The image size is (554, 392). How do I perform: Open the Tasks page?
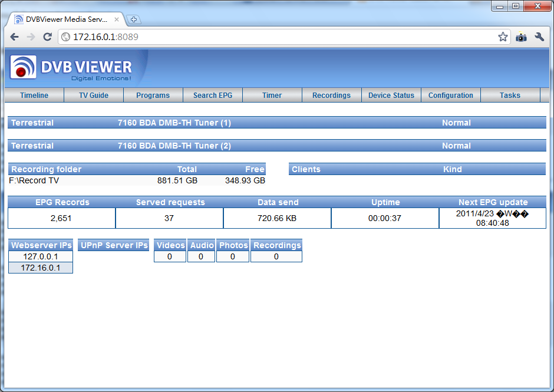tap(510, 95)
